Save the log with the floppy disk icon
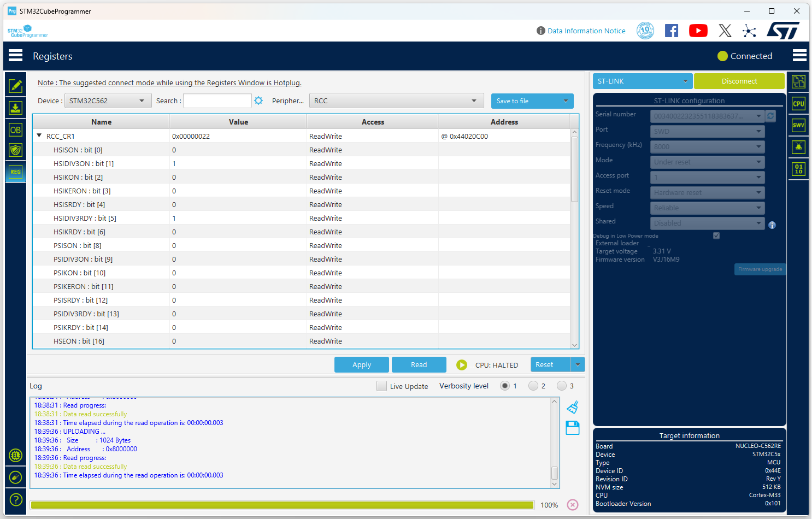 pyautogui.click(x=572, y=428)
